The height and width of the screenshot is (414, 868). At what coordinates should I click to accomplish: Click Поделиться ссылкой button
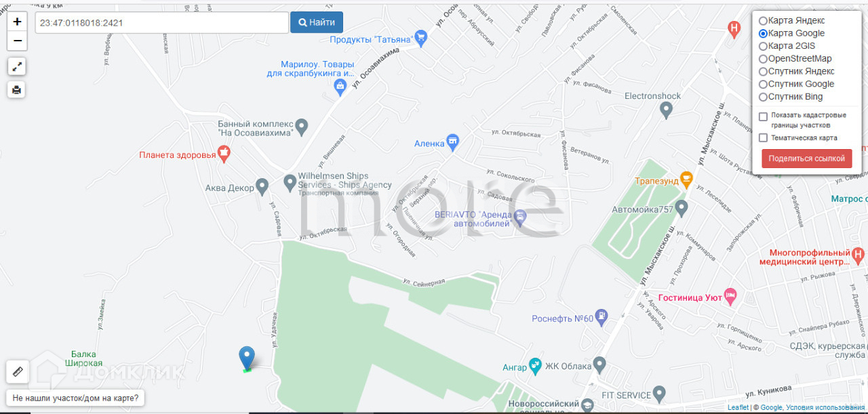(807, 159)
